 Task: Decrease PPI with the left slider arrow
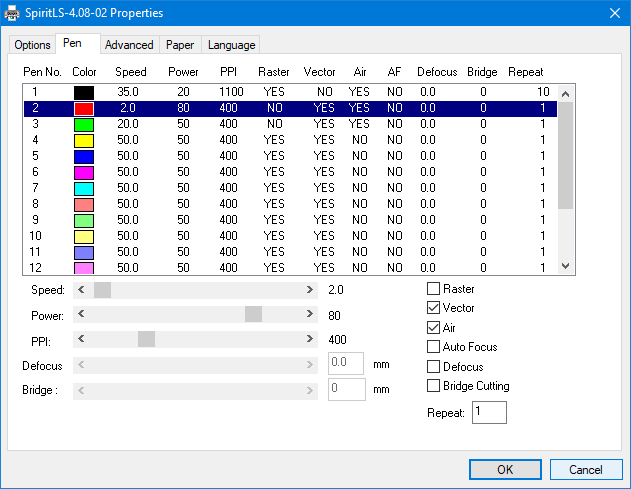[x=81, y=339]
